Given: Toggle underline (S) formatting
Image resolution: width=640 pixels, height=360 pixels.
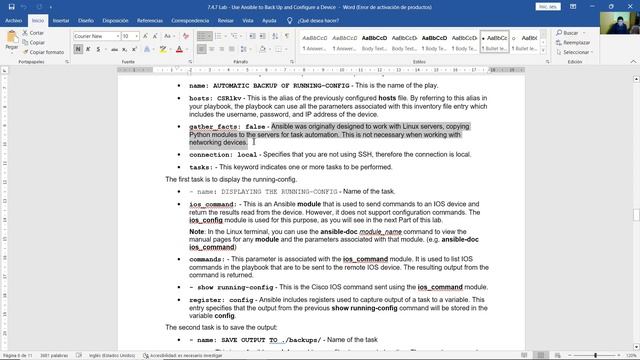Looking at the screenshot, I should coord(98,49).
